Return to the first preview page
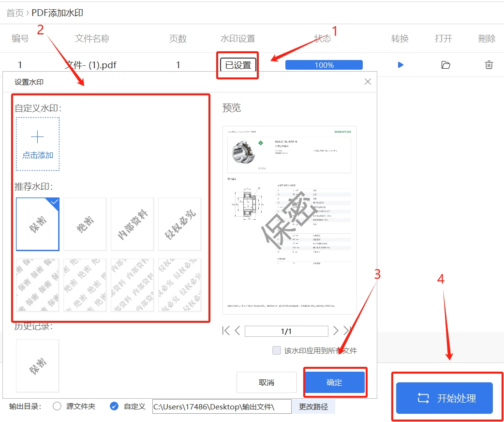Image resolution: width=504 pixels, height=422 pixels. pyautogui.click(x=225, y=331)
